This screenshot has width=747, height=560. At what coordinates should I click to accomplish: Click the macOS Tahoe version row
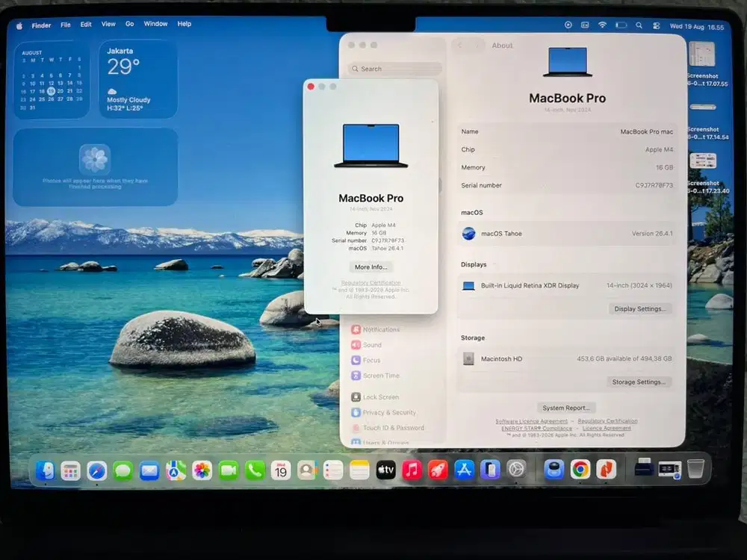pyautogui.click(x=567, y=234)
